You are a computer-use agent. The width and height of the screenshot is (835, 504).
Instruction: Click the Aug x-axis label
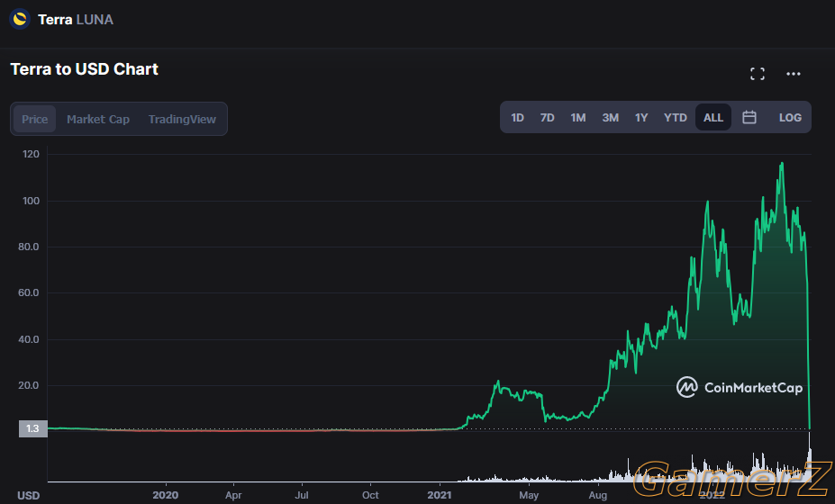coord(597,495)
